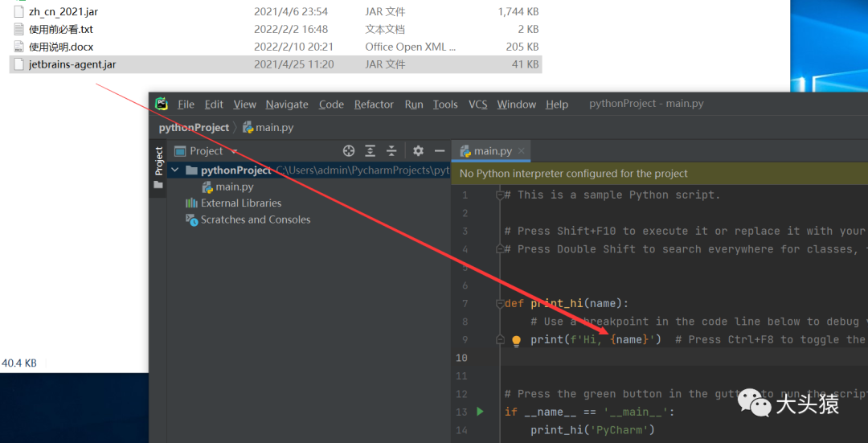Select Scratches and Consoles node

[x=256, y=219]
